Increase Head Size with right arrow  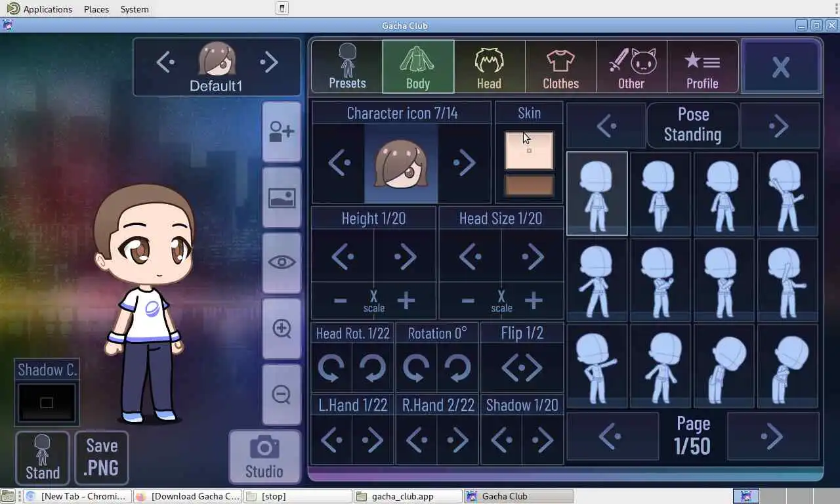[x=532, y=257]
